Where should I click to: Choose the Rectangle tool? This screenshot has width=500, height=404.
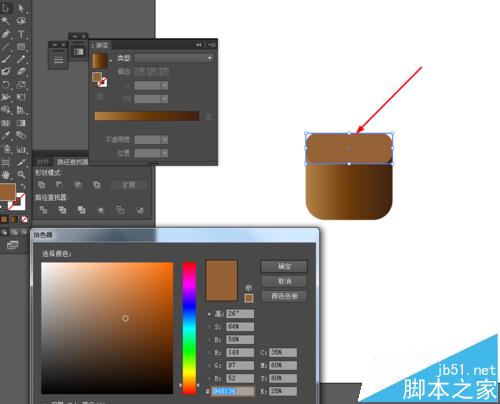[21, 46]
